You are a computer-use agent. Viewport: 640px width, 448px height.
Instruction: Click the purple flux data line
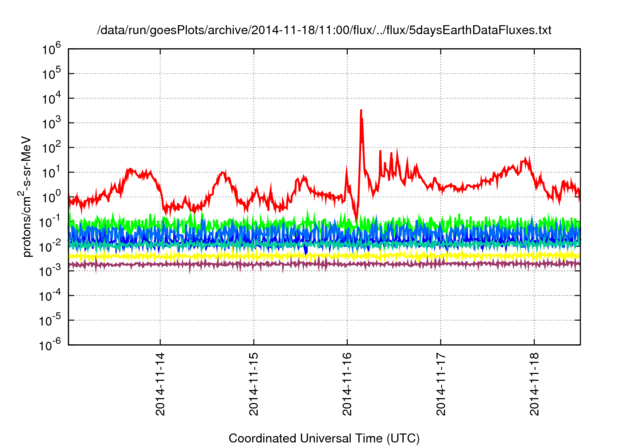(x=324, y=264)
